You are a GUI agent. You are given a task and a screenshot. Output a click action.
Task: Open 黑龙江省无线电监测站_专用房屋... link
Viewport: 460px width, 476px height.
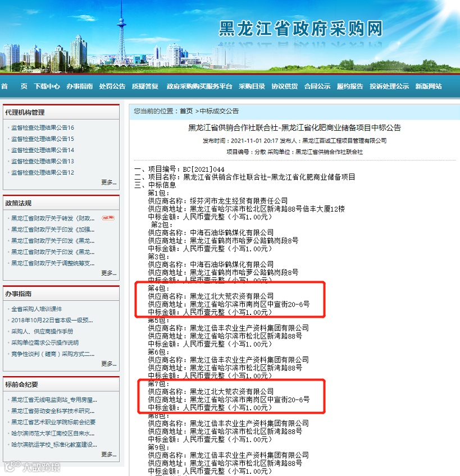(x=54, y=400)
